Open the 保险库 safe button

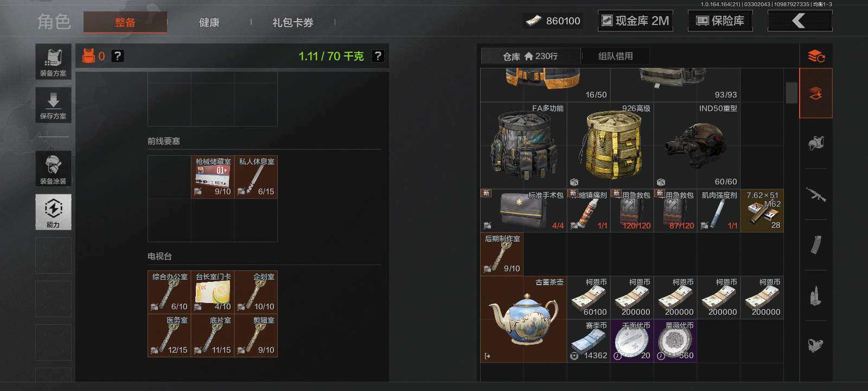coord(720,21)
